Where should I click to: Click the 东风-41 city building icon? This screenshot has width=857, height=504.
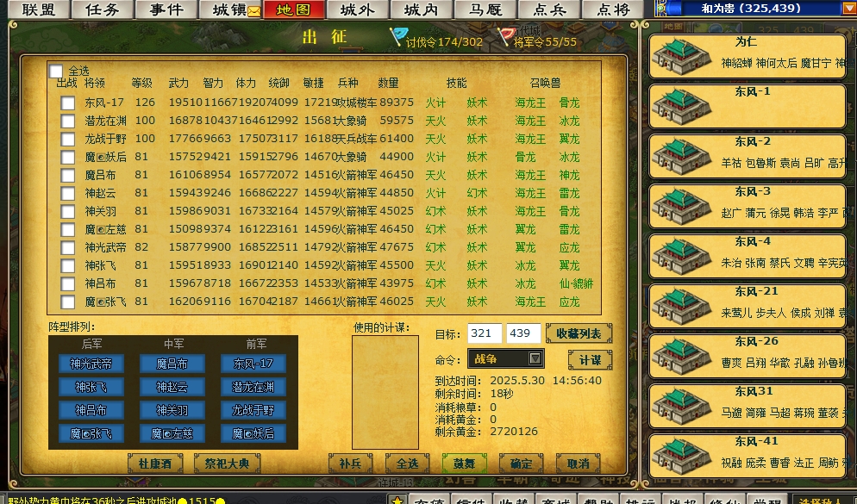[x=682, y=457]
